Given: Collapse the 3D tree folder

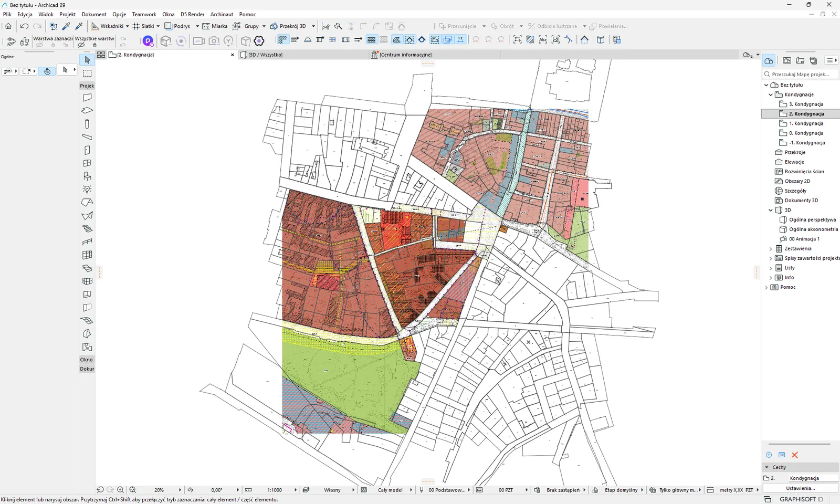Looking at the screenshot, I should coord(771,210).
